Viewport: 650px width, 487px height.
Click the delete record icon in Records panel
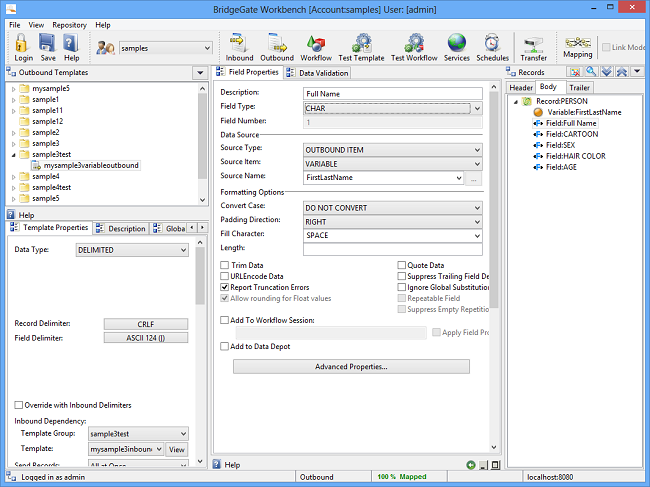[575, 72]
